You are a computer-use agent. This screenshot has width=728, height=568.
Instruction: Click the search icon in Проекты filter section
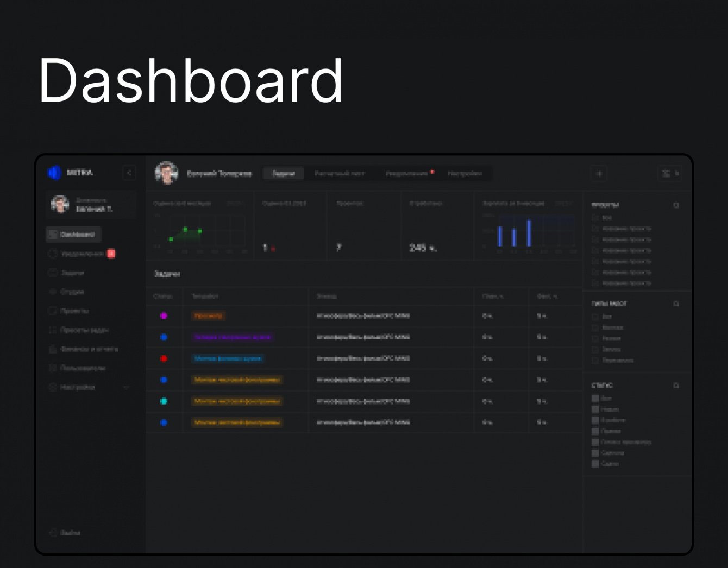tap(676, 205)
